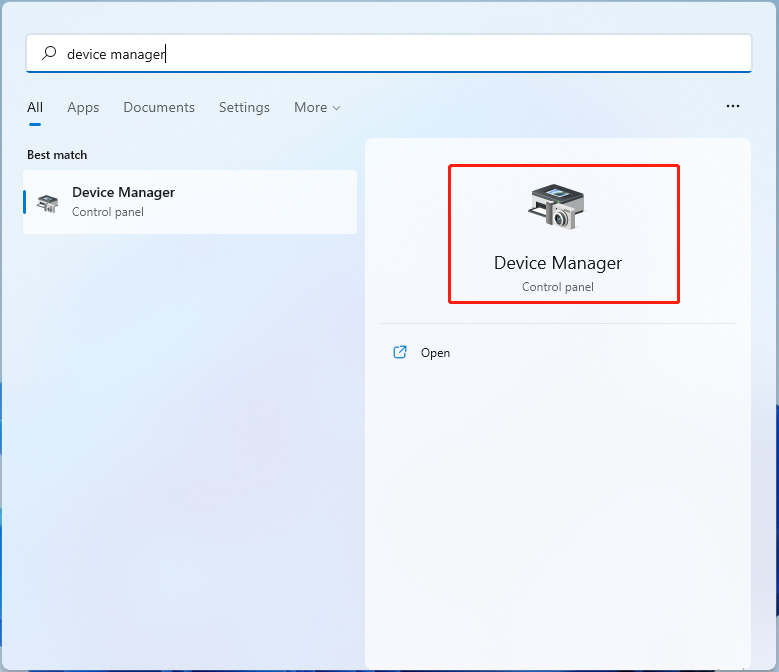Screen dimensions: 779x672
Task: Open the More filters dropdown label
Action: tap(311, 107)
